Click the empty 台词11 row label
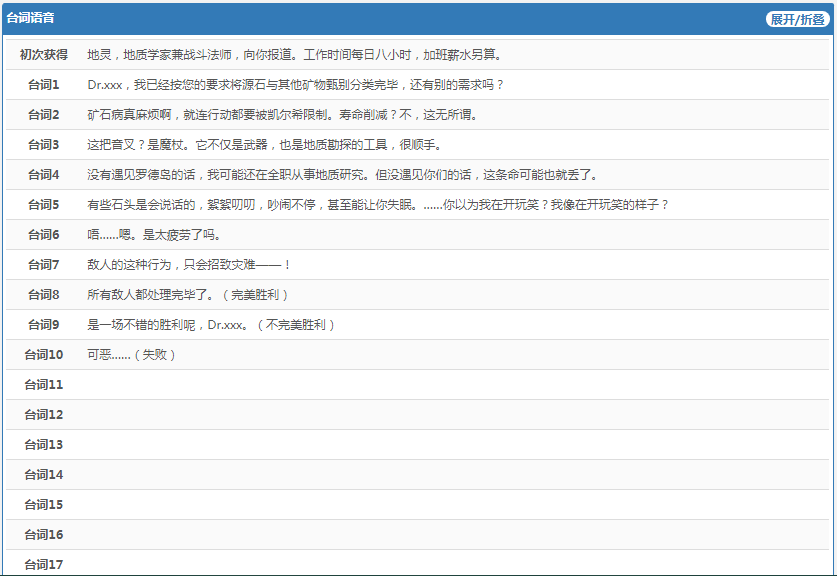 click(x=44, y=385)
